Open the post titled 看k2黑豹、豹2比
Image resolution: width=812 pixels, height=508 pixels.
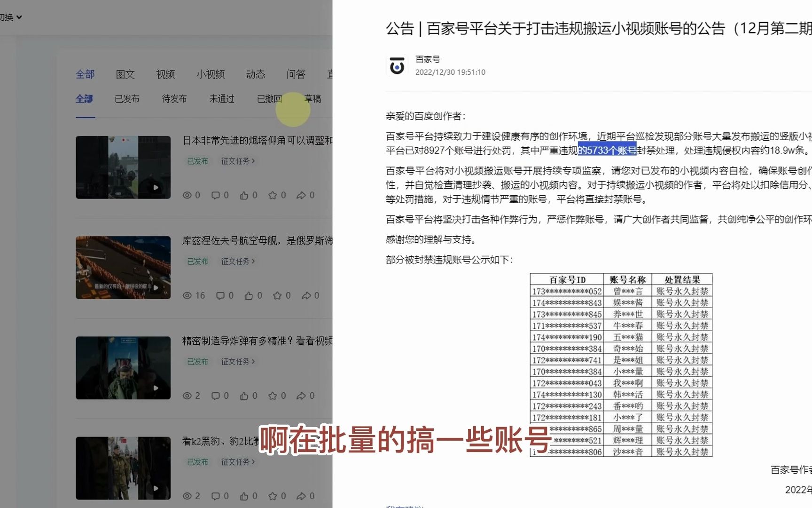220,441
